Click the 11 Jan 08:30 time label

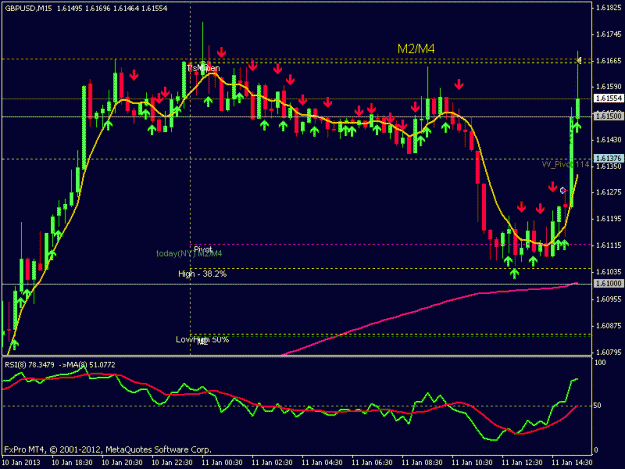422,463
